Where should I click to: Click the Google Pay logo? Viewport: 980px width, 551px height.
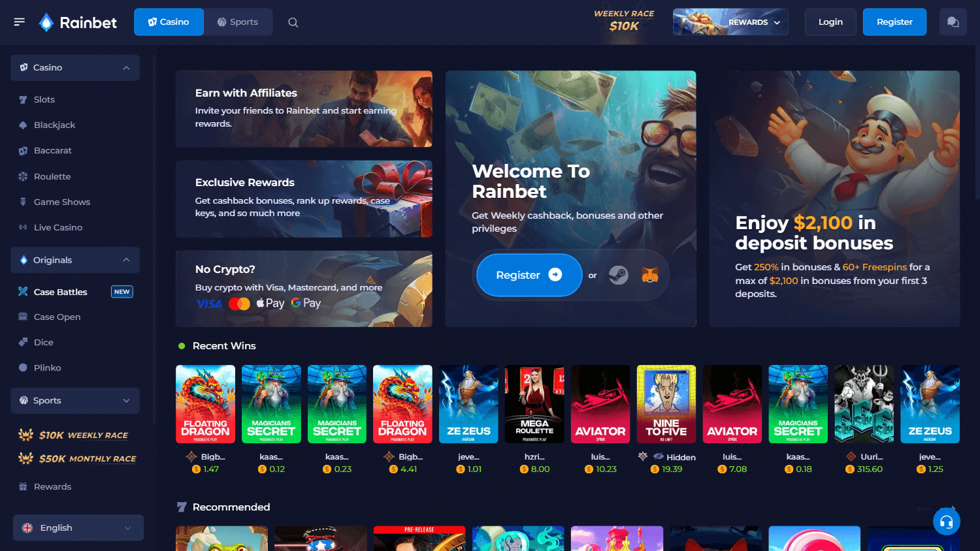click(306, 303)
